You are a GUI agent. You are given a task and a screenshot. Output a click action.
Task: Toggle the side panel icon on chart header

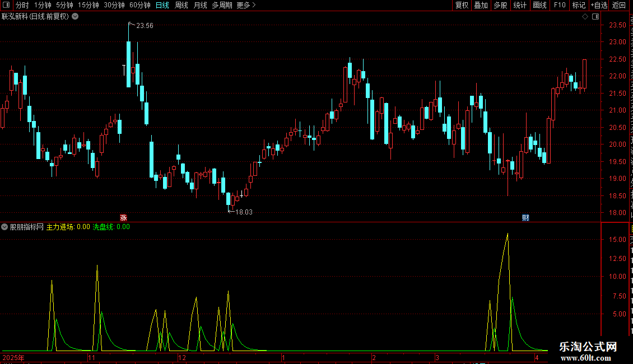(595, 17)
